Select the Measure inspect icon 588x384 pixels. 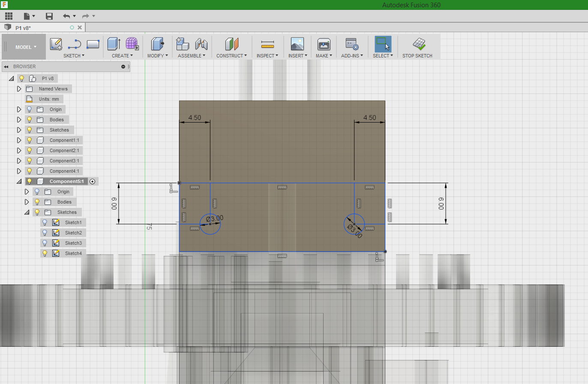pyautogui.click(x=267, y=44)
